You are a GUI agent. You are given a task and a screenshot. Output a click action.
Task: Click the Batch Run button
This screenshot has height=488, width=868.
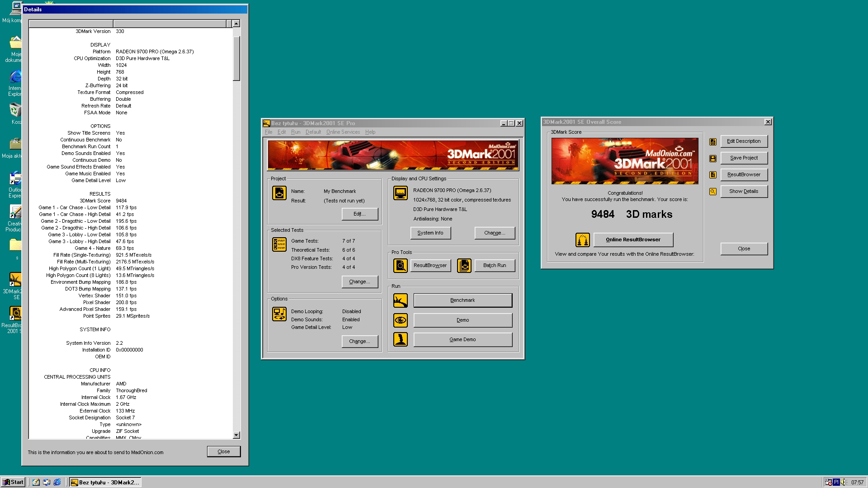click(x=495, y=266)
